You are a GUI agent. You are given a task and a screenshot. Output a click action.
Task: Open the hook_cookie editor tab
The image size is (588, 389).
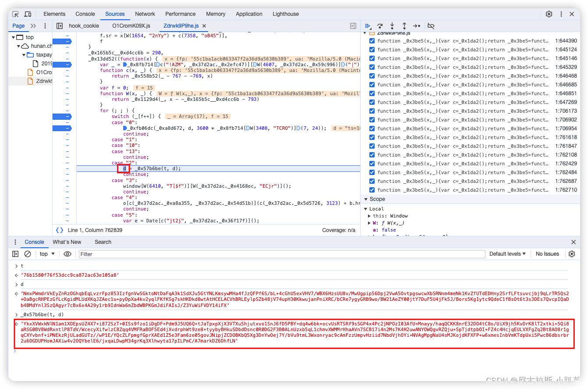click(84, 26)
